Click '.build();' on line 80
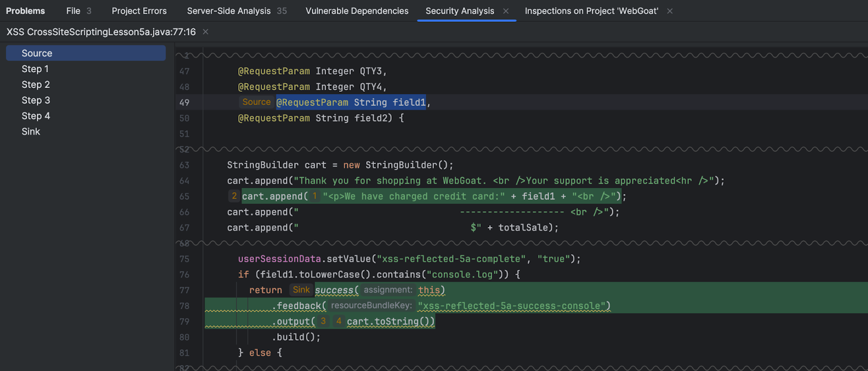868x371 pixels. [296, 337]
